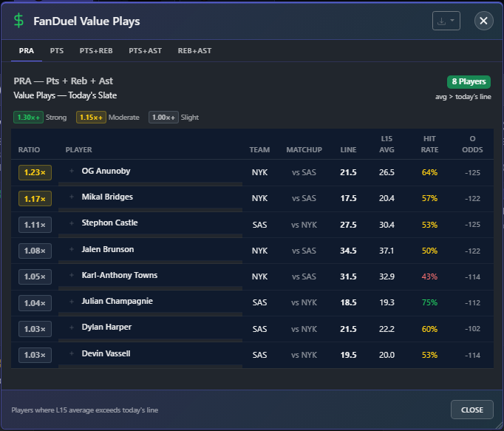Sort by the MATCHUP column header

304,150
